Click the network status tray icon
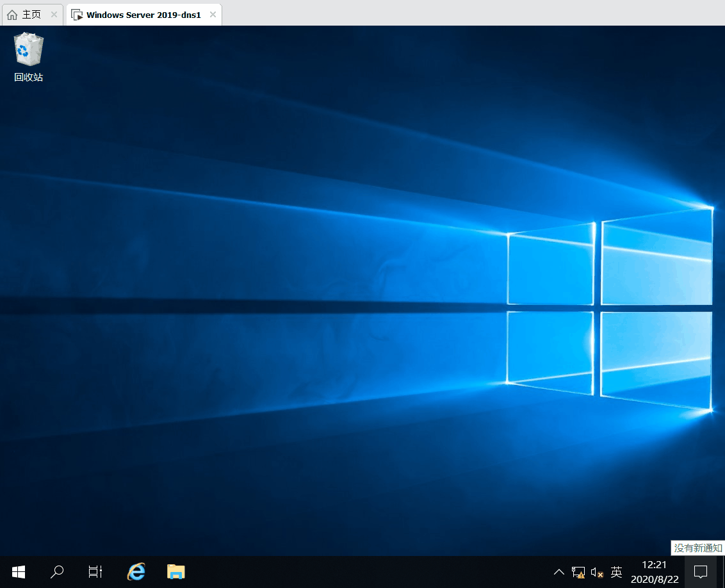This screenshot has height=588, width=725. 578,572
